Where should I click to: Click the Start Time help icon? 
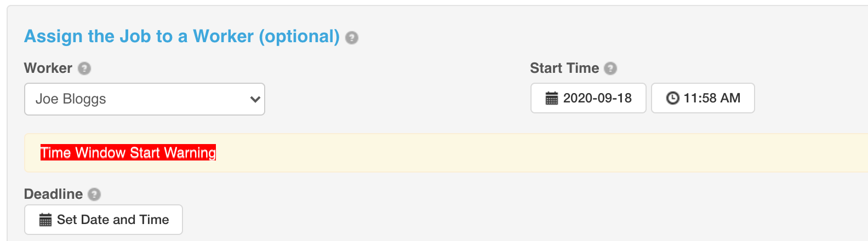click(x=610, y=68)
